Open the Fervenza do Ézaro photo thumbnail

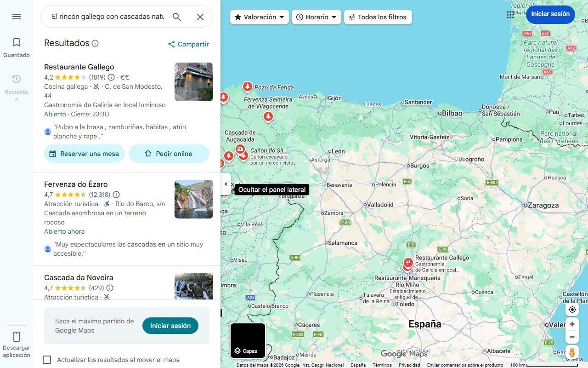(193, 199)
